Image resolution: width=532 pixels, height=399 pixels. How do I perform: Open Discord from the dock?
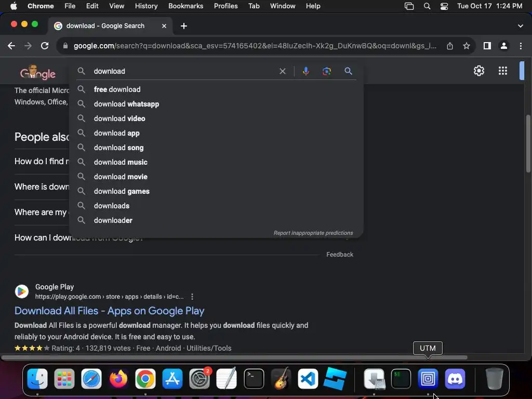[x=455, y=379]
